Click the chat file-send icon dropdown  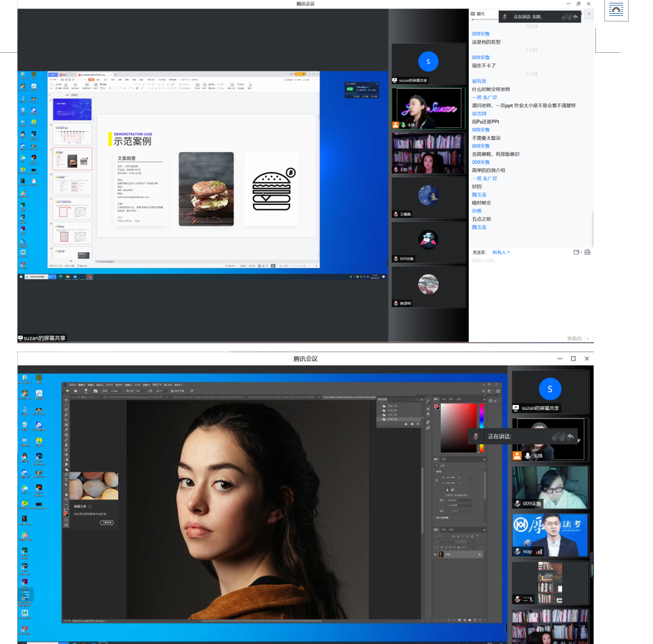pyautogui.click(x=577, y=252)
